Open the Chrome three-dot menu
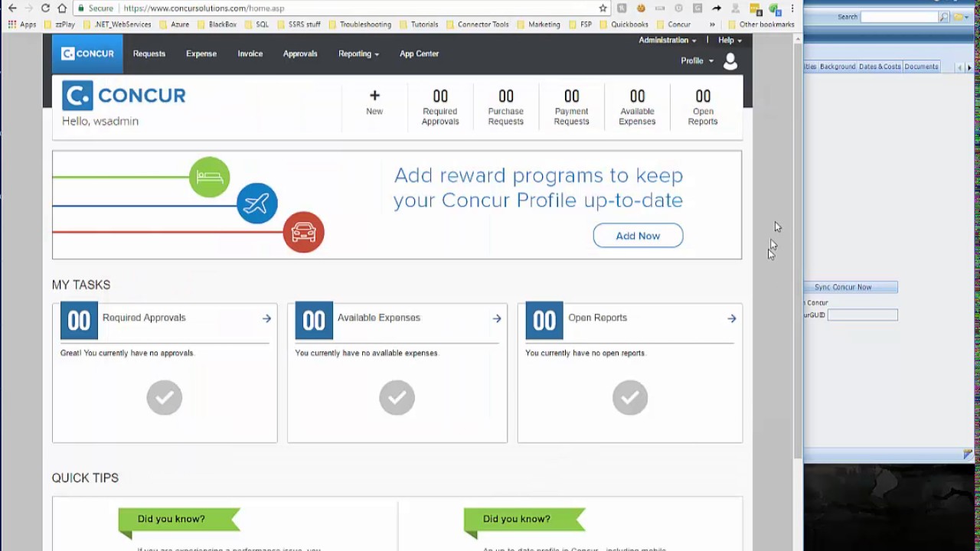The width and height of the screenshot is (980, 551). tap(792, 8)
